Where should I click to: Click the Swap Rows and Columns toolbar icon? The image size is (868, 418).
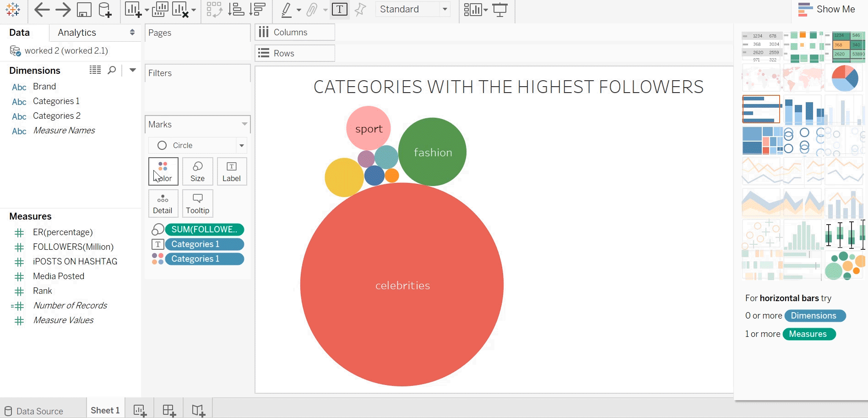(215, 9)
